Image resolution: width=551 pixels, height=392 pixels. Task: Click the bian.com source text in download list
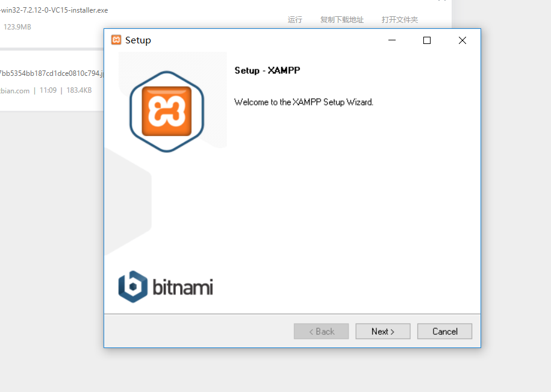tap(15, 90)
